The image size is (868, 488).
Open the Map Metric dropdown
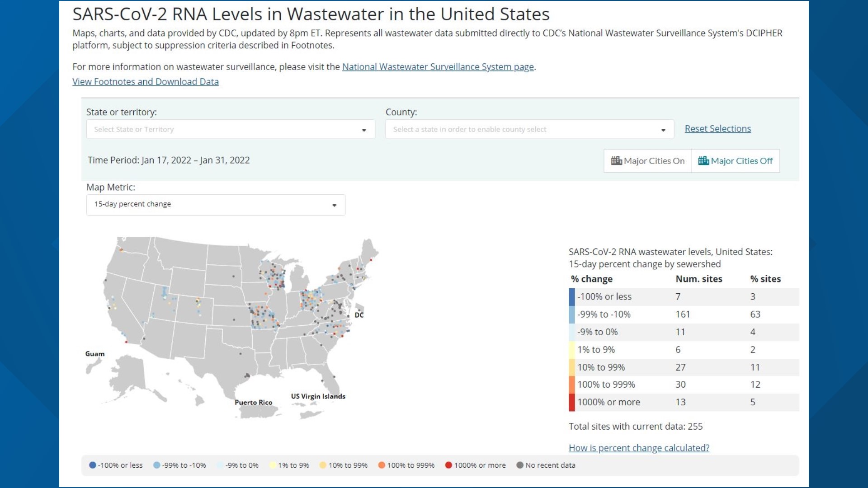click(x=216, y=205)
